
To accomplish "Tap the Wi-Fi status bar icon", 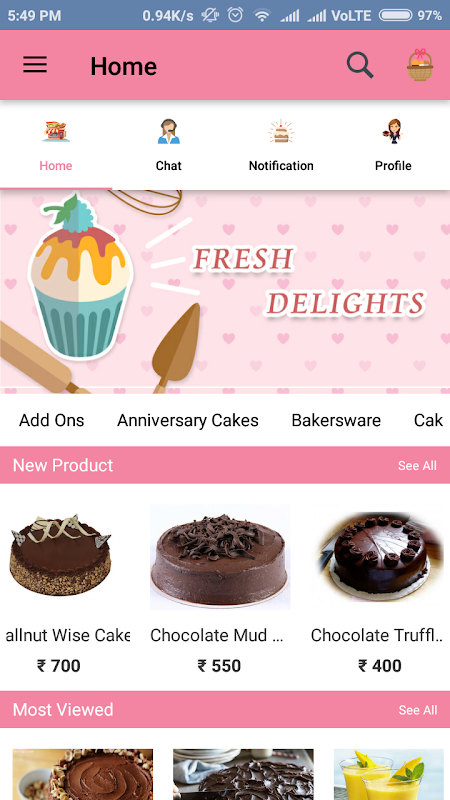I will point(262,15).
